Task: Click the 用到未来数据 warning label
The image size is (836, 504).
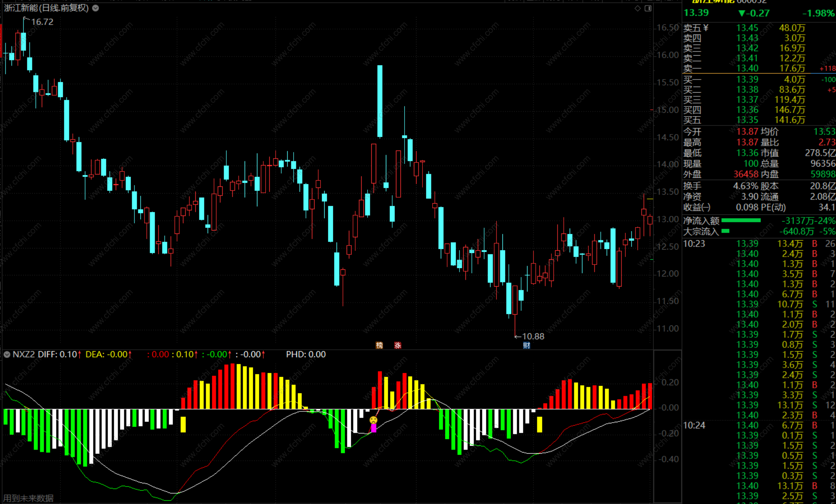Action: 28,498
